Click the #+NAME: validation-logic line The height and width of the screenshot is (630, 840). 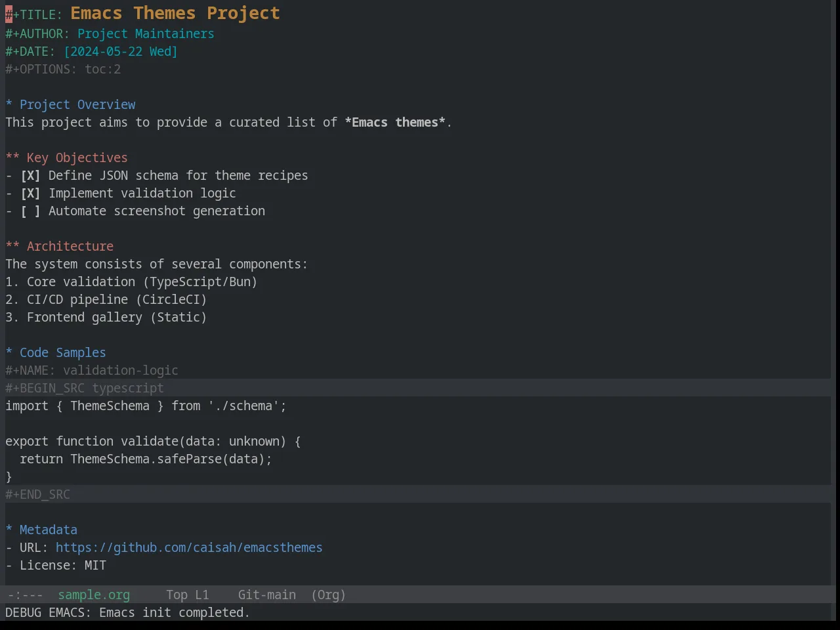(92, 371)
